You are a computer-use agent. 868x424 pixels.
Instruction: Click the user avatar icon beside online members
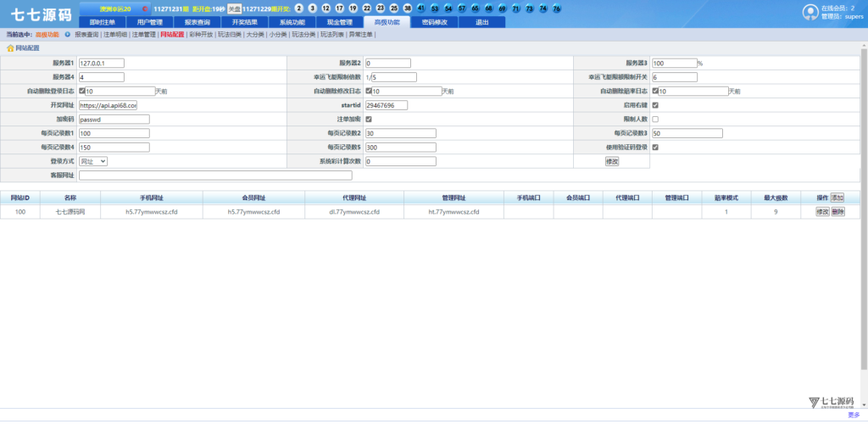pos(810,11)
